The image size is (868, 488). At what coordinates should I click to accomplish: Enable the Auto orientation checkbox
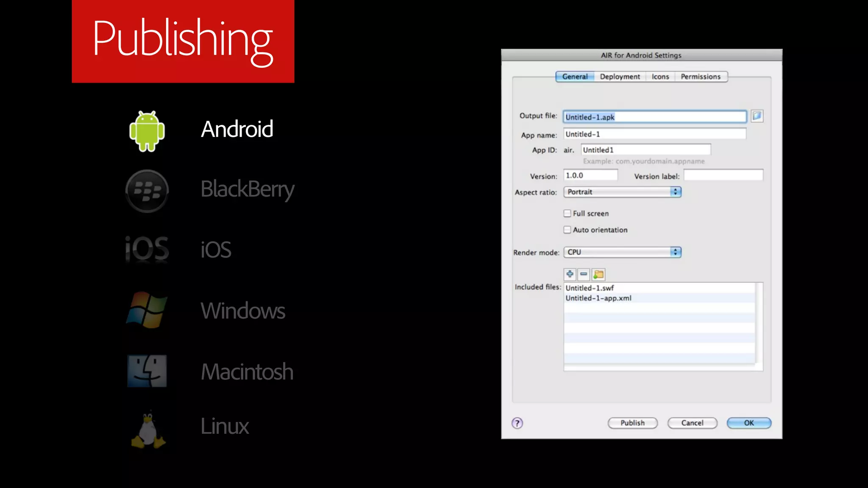[x=567, y=230]
